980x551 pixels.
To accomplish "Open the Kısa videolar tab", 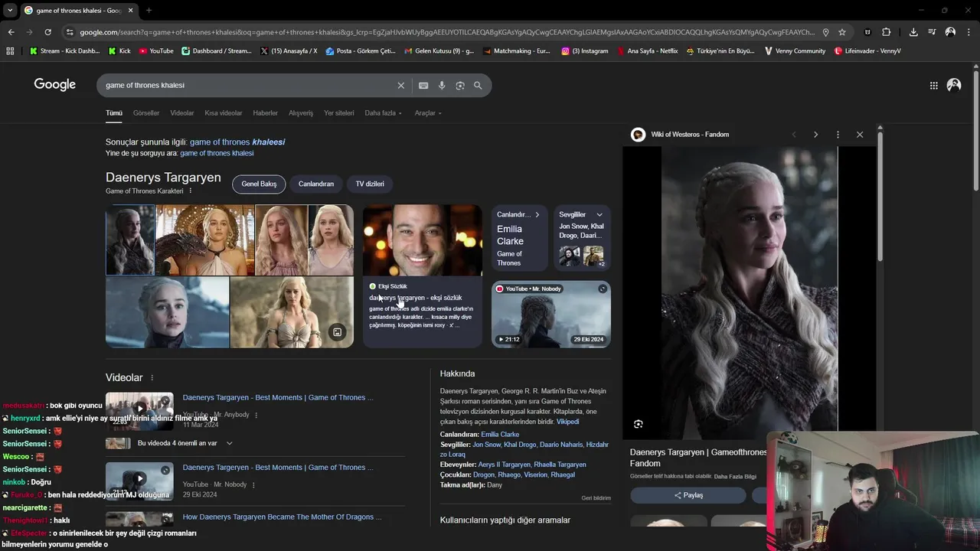I will (x=224, y=113).
